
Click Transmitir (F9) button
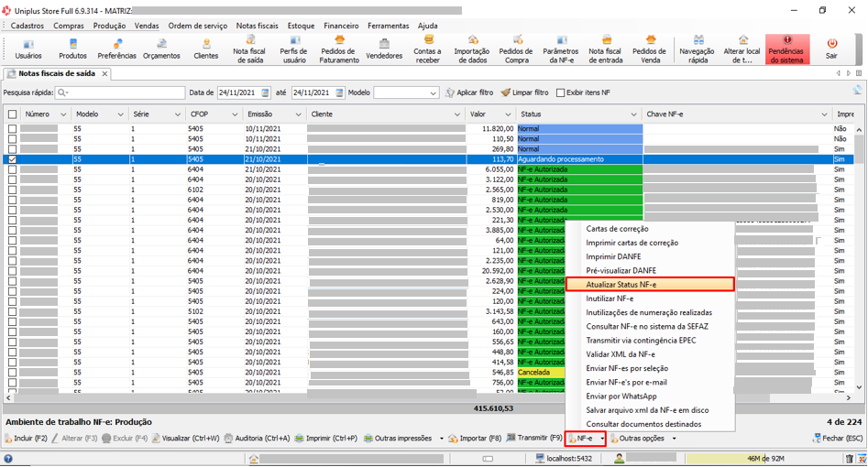(x=534, y=439)
